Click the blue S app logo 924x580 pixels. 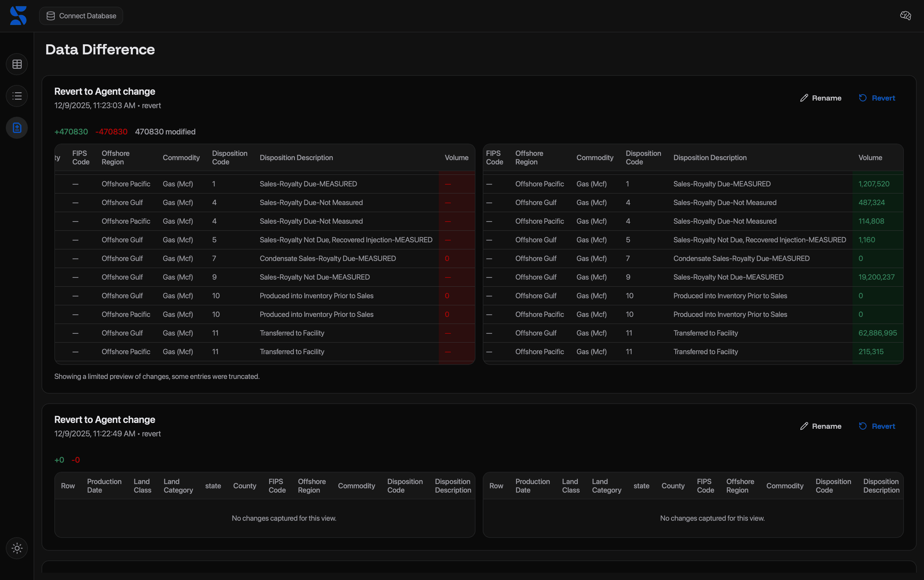pyautogui.click(x=18, y=16)
